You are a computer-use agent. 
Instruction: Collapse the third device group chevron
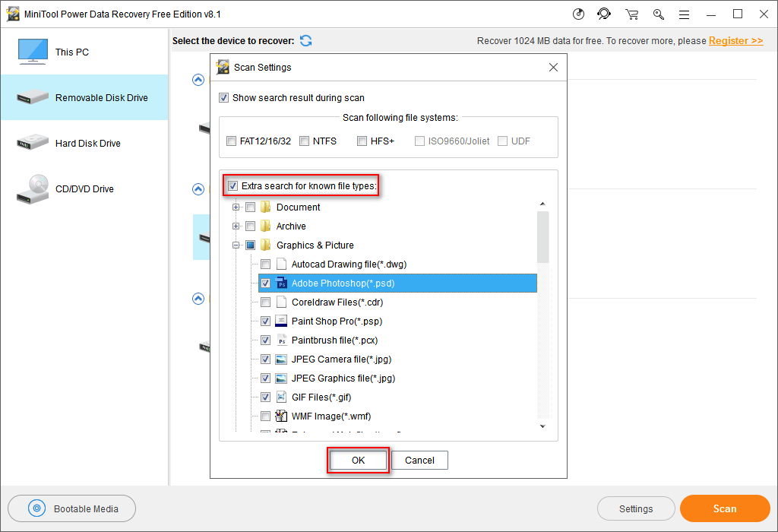tap(198, 298)
